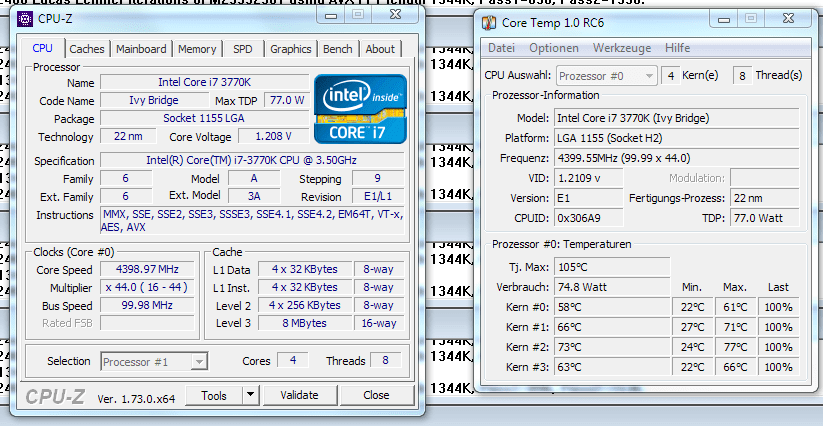The image size is (823, 426).
Task: Click the Close button in CPU-Z
Action: tap(376, 395)
